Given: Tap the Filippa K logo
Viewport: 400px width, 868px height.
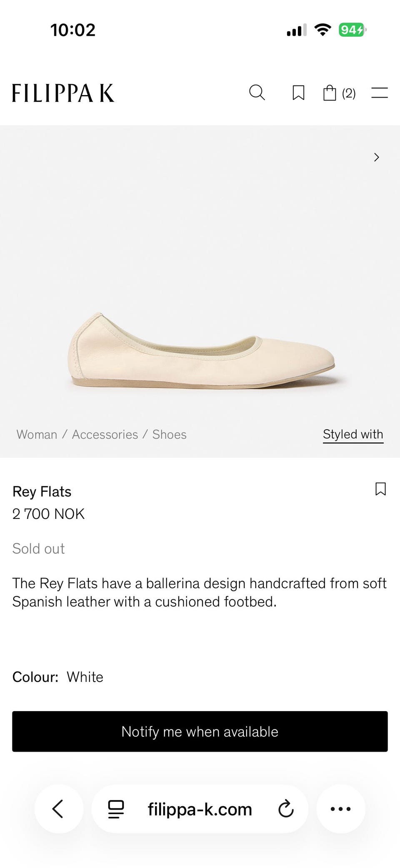Looking at the screenshot, I should 63,93.
